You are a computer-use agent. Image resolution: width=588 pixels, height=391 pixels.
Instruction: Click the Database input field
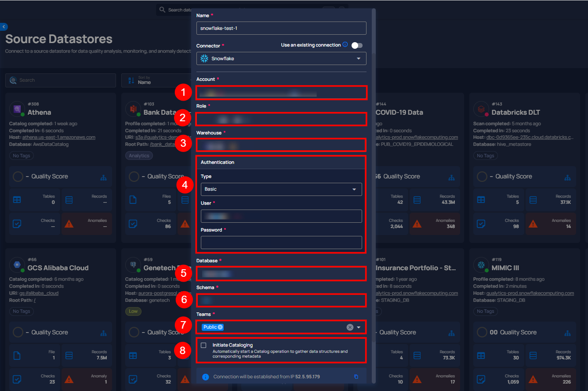click(x=281, y=274)
